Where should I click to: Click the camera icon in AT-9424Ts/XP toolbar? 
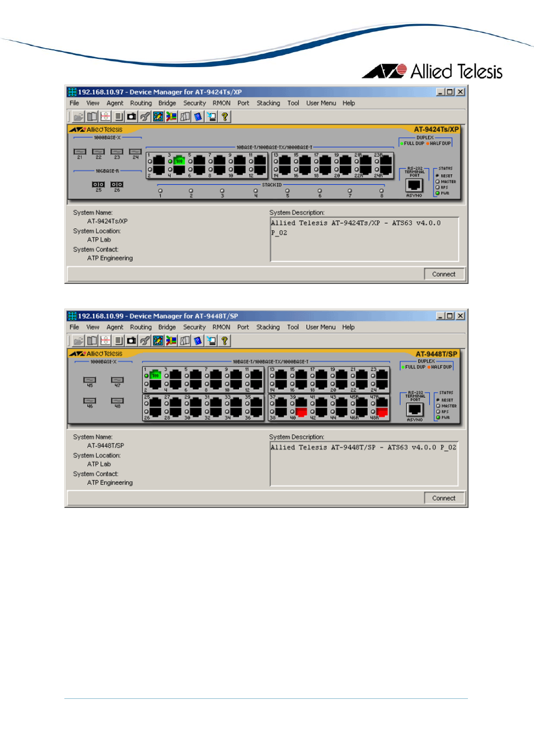point(132,116)
